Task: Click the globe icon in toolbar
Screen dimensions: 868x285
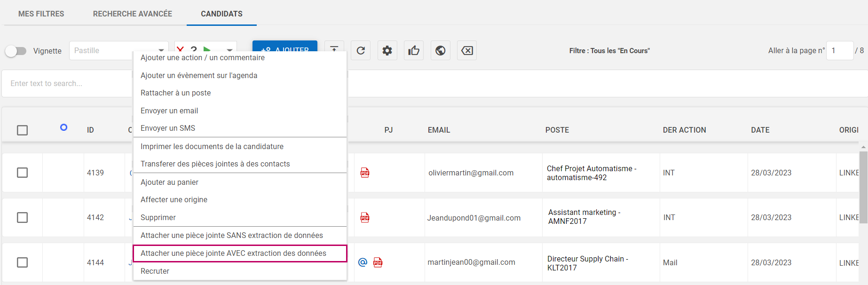Action: pyautogui.click(x=440, y=50)
